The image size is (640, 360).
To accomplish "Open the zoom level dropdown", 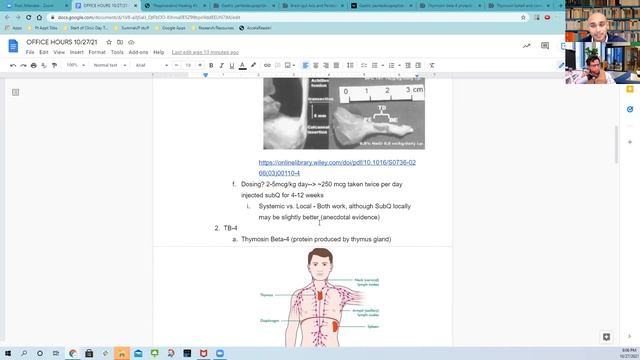I will tap(76, 65).
